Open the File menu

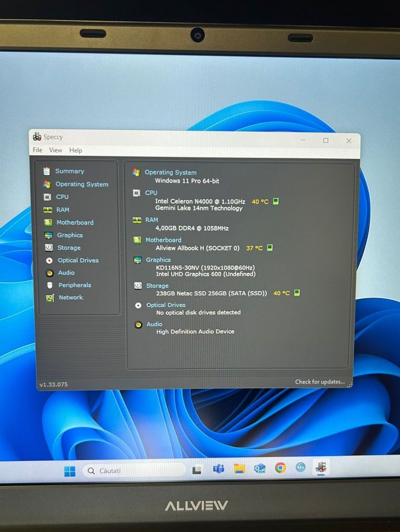pyautogui.click(x=37, y=150)
